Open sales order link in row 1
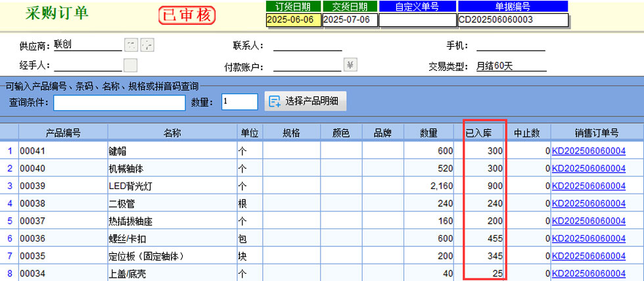 588,151
